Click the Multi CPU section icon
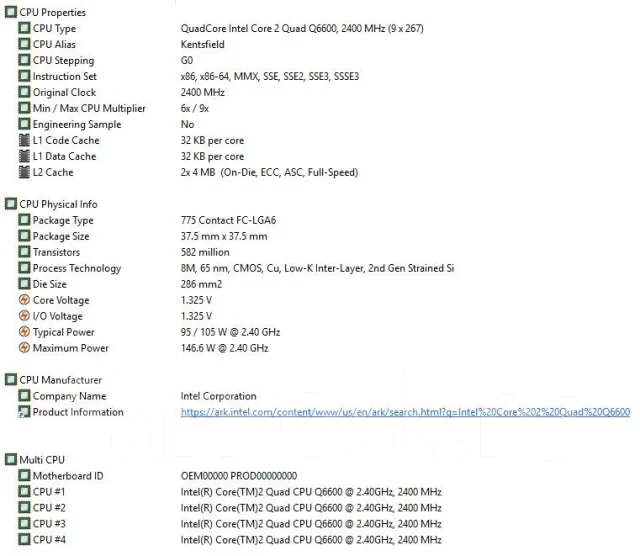 (x=11, y=460)
